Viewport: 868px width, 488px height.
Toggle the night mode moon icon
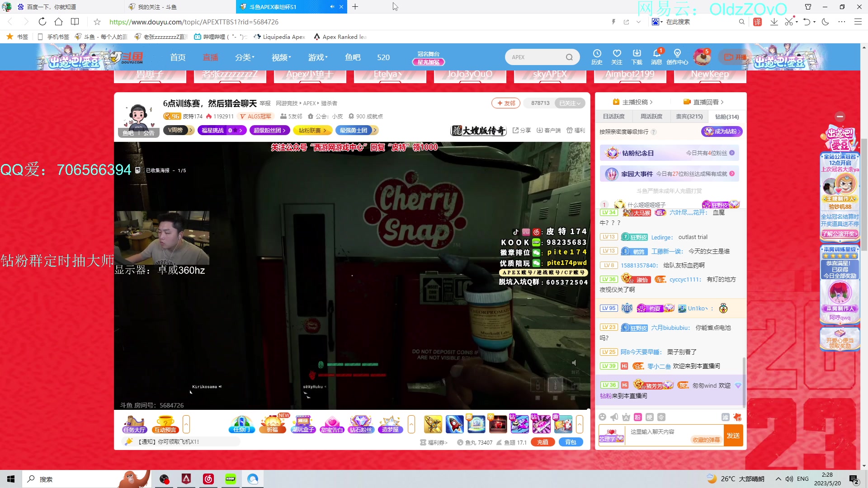coord(826,22)
